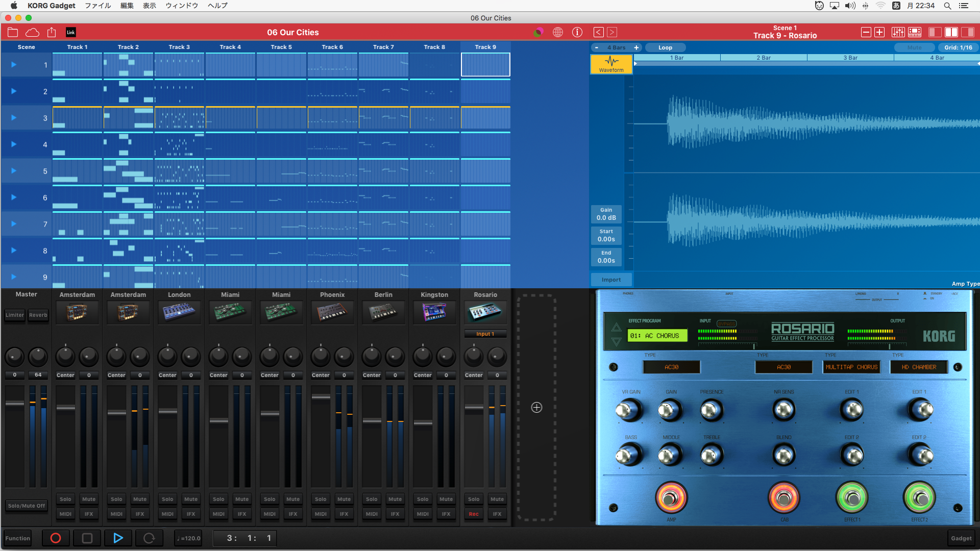
Task: Open the ヘルプ menu
Action: (217, 6)
